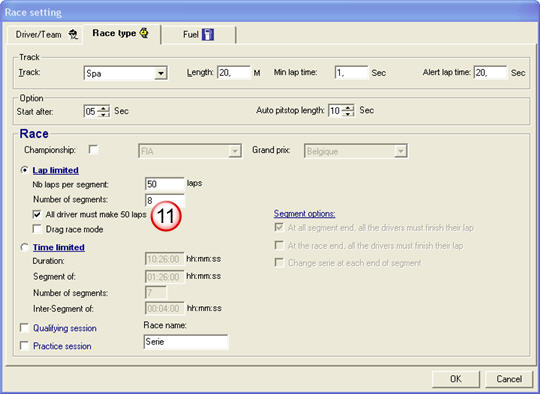The height and width of the screenshot is (394, 540).
Task: Click the Race setting title bar
Action: 270,12
